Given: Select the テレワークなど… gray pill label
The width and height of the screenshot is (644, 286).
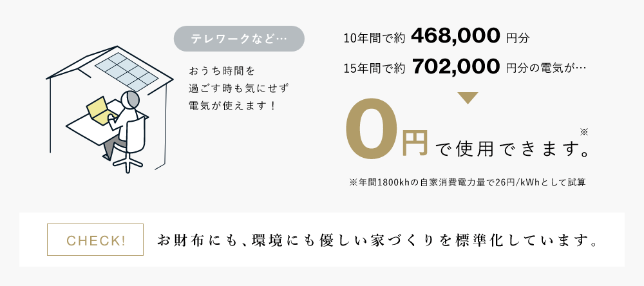Looking at the screenshot, I should coord(239,39).
